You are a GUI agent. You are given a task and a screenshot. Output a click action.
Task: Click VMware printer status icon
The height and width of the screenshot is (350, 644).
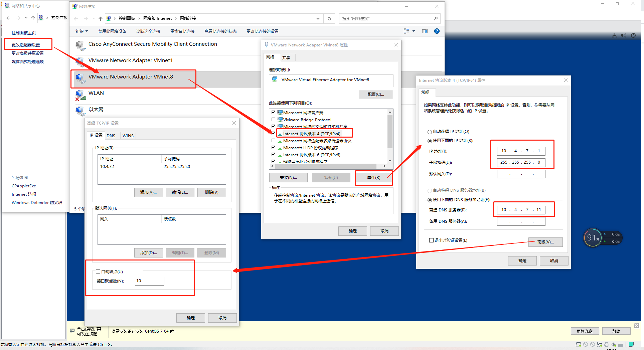point(607,344)
